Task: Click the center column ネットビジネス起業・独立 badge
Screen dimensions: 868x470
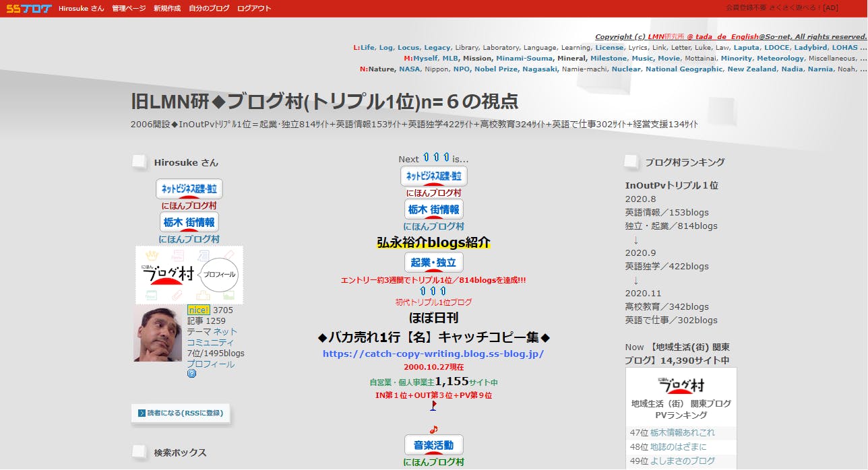Action: (434, 176)
